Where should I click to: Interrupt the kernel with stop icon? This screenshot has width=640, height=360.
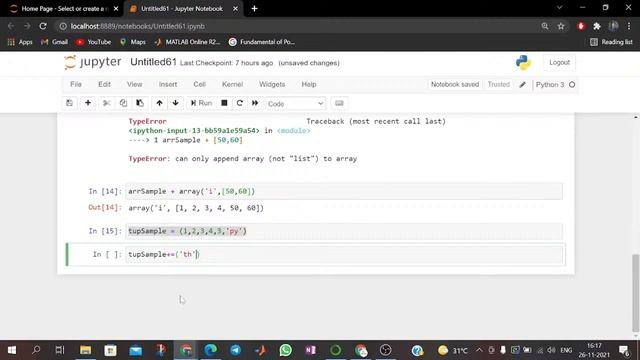click(x=224, y=103)
